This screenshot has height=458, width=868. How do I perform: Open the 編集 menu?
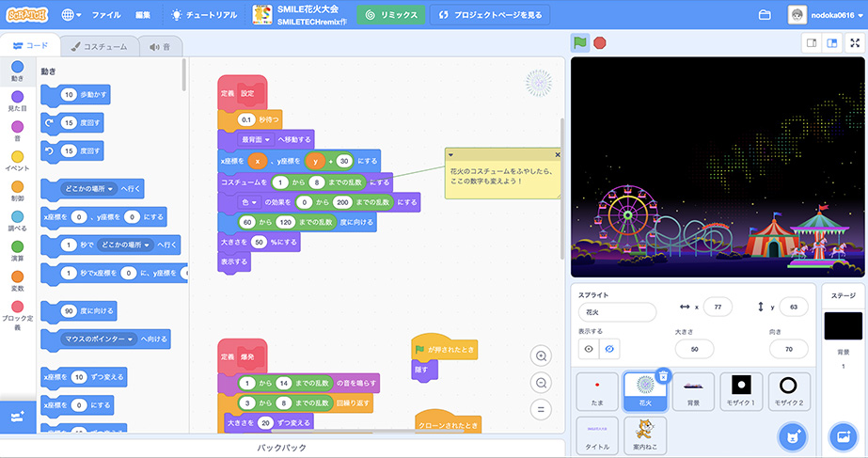click(x=143, y=15)
